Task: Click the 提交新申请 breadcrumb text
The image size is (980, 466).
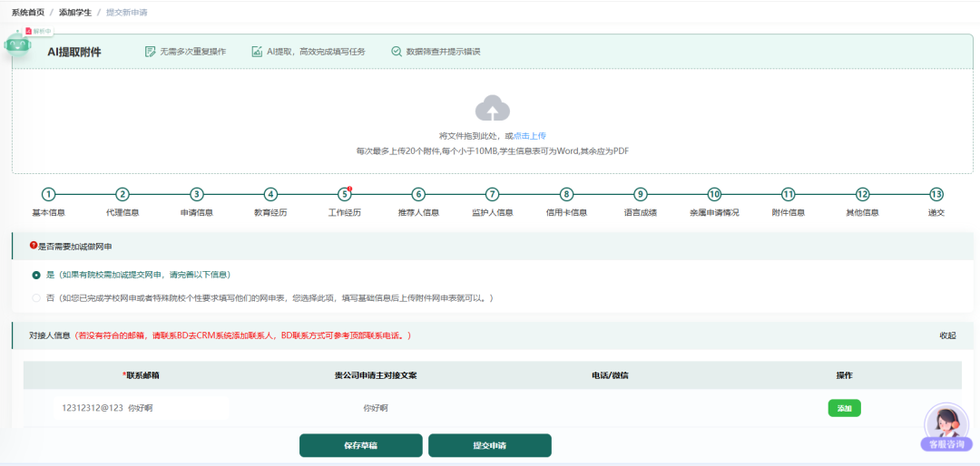Action: coord(127,12)
